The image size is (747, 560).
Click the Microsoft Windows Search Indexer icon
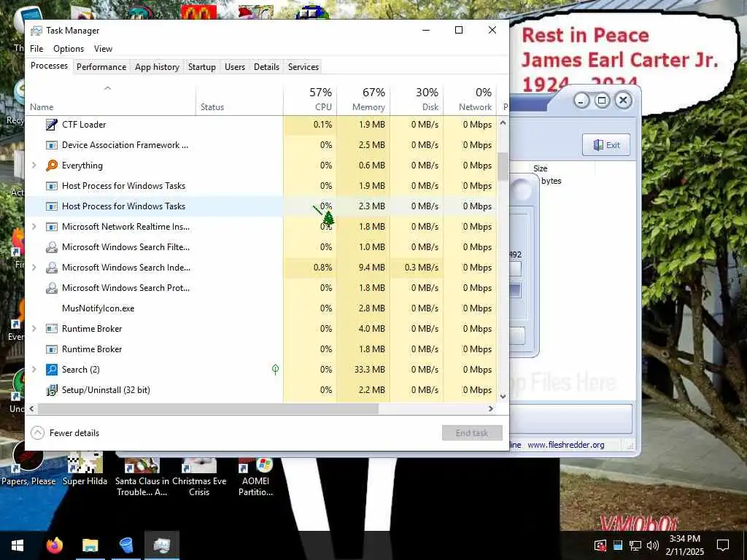52,268
